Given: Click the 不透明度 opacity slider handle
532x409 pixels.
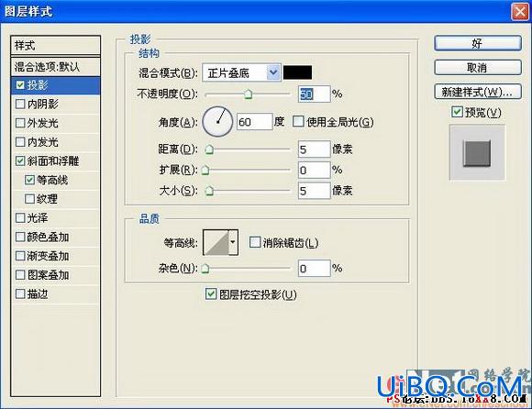Looking at the screenshot, I should pos(249,94).
